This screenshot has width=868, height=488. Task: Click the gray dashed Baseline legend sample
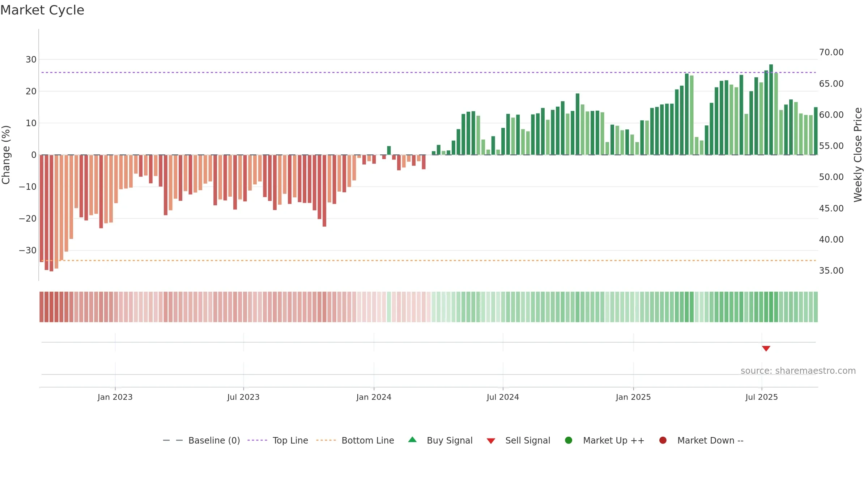[x=173, y=440]
